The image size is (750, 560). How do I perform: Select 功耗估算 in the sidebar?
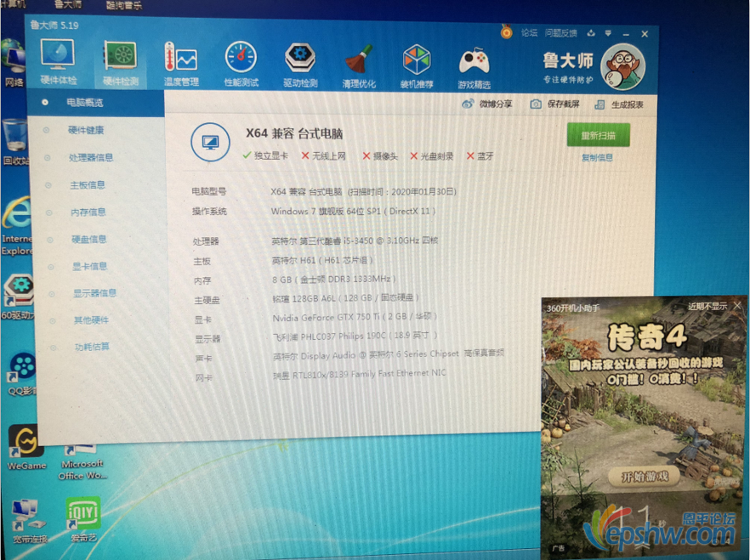click(92, 347)
